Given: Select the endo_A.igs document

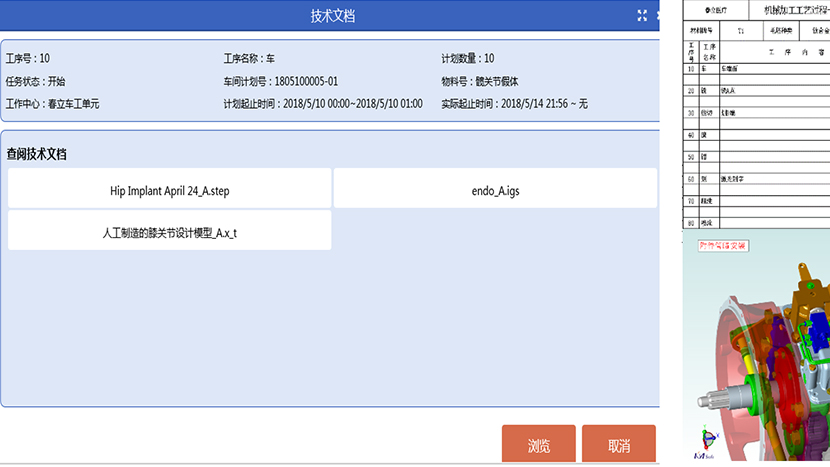Looking at the screenshot, I should 495,189.
